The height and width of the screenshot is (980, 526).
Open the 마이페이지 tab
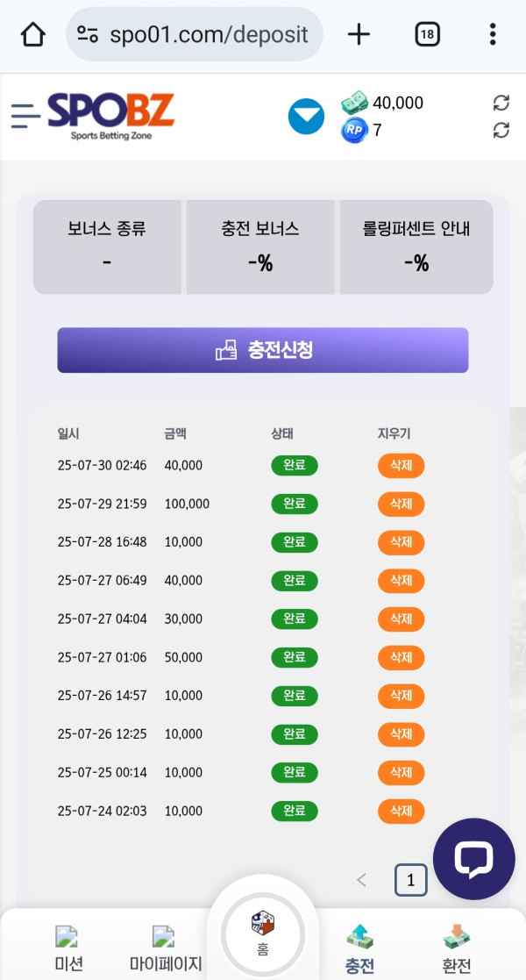pos(165,949)
